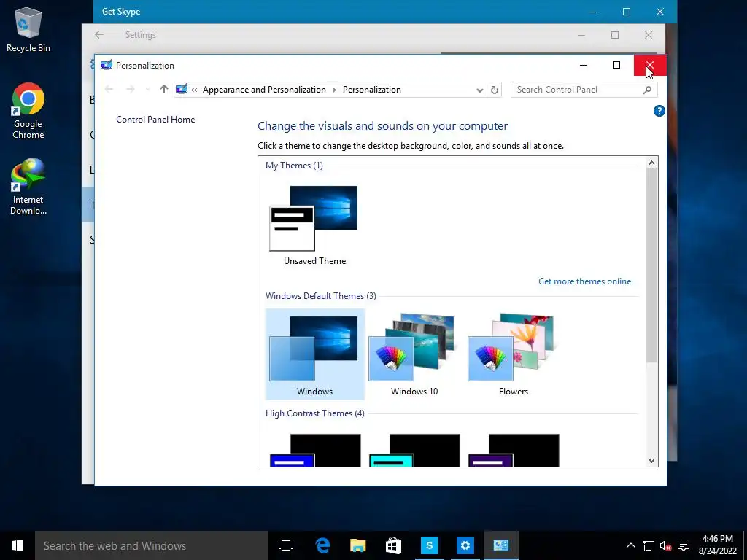Open the Google Chrome desktop shortcut
Screen dimensions: 747x560
28,111
